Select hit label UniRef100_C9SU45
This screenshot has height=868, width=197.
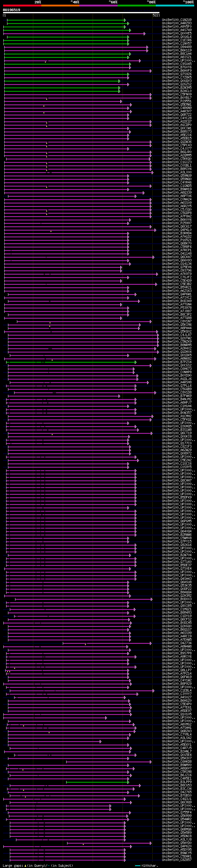tap(177, 64)
